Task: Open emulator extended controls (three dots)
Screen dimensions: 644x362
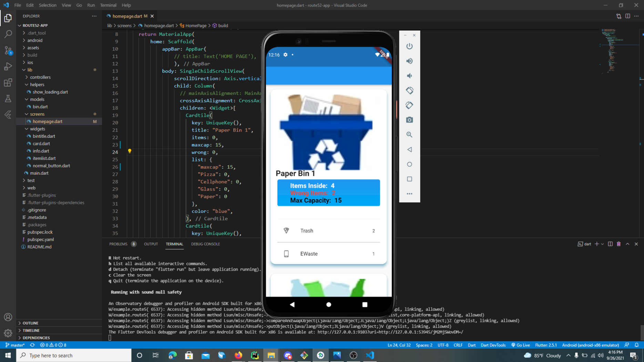Action: pos(409,194)
